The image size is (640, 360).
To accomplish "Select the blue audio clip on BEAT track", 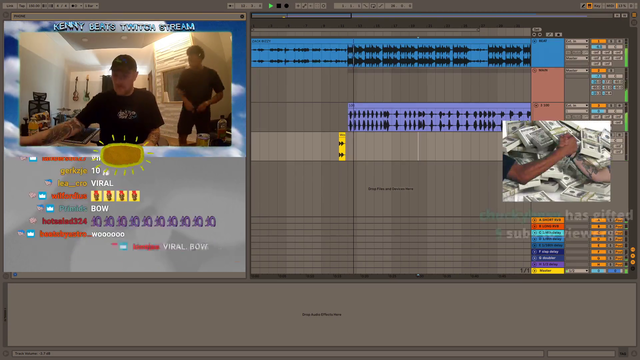I will tap(391, 53).
